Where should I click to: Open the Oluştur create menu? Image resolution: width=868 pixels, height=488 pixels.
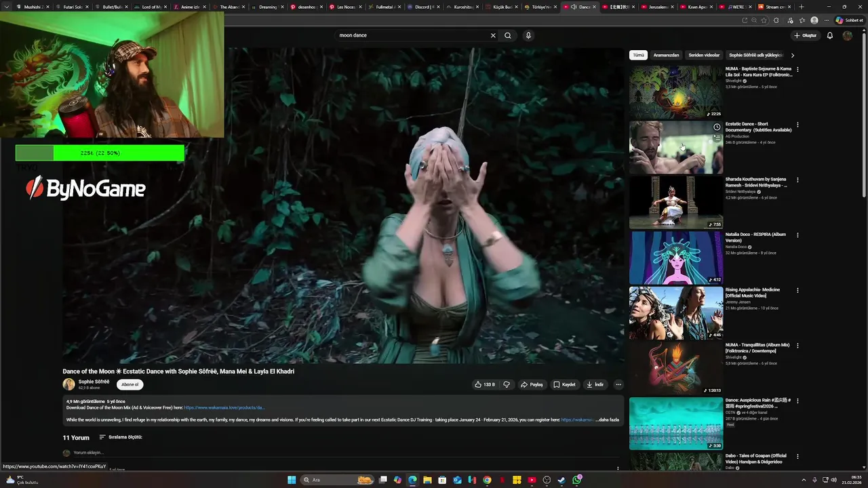point(806,35)
